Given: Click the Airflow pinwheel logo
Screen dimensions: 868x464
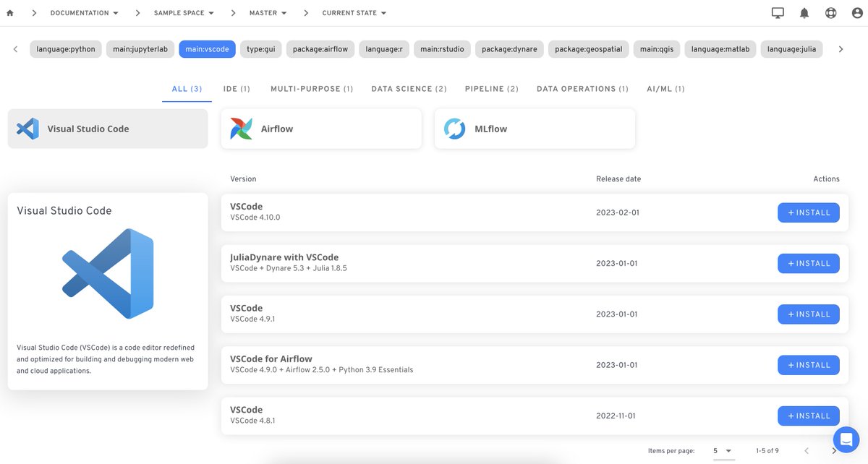Looking at the screenshot, I should [x=241, y=129].
